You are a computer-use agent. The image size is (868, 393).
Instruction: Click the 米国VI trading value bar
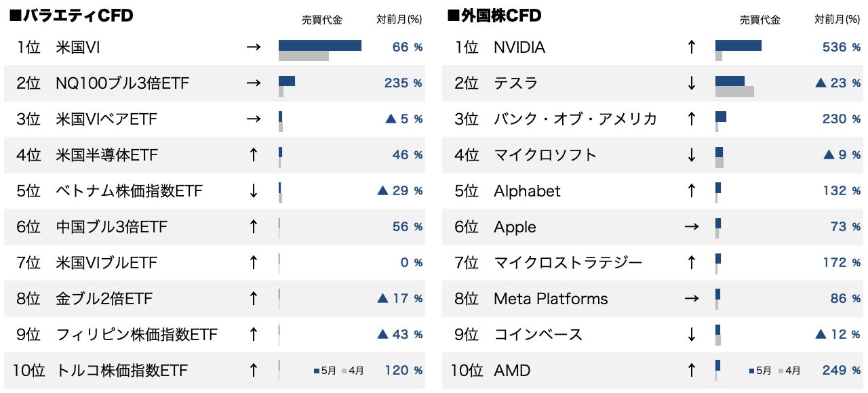[x=319, y=46]
